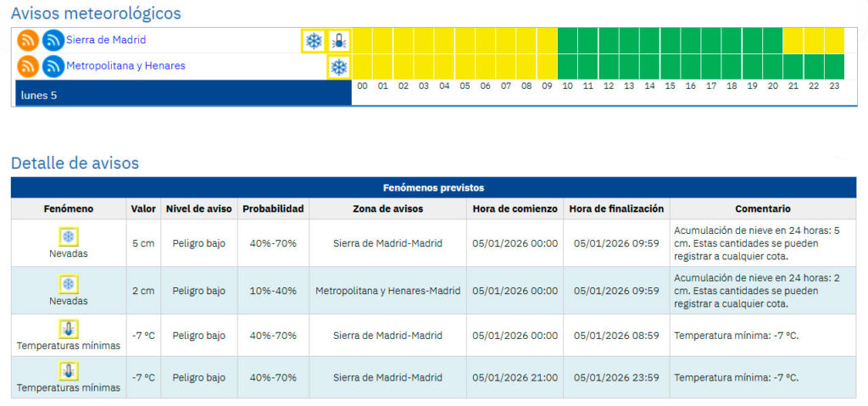The width and height of the screenshot is (868, 406).
Task: Click the orange RSS icon for Sierra de Madrid
Action: [x=29, y=40]
